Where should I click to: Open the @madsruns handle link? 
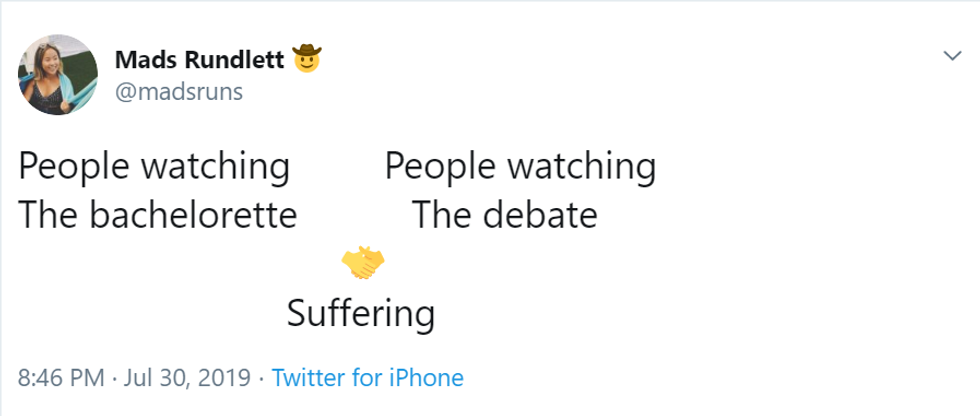tap(179, 92)
